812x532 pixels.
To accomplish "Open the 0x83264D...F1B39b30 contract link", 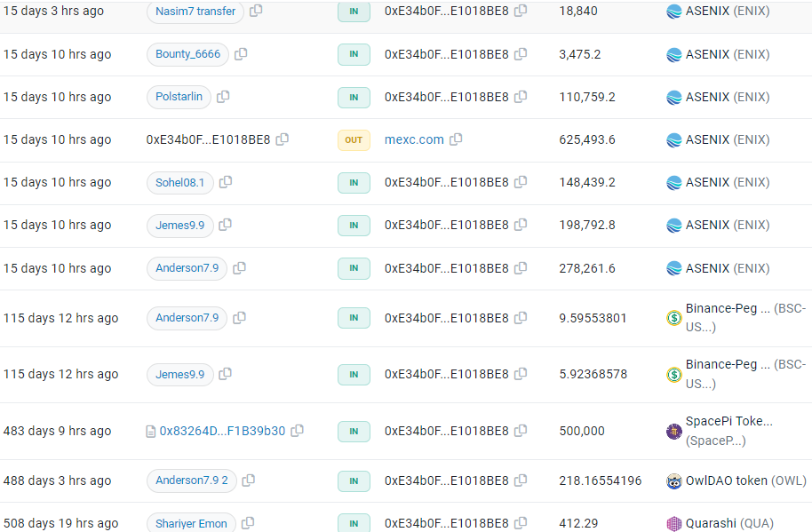I will 222,431.
